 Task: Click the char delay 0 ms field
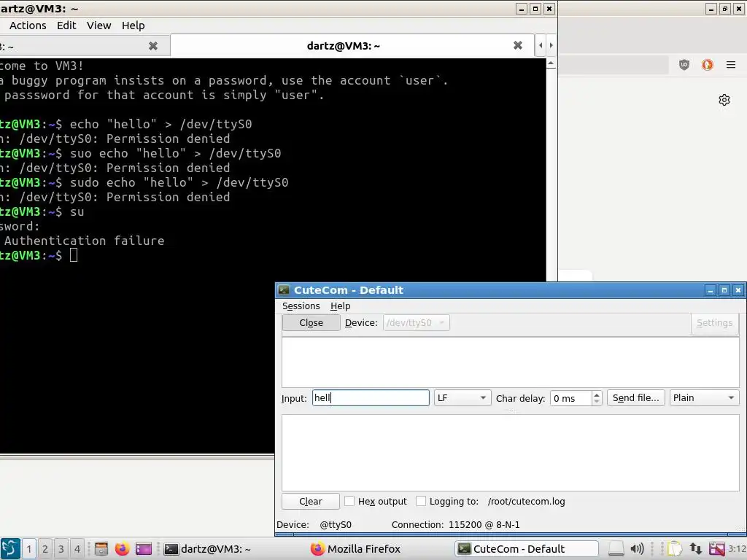point(570,398)
